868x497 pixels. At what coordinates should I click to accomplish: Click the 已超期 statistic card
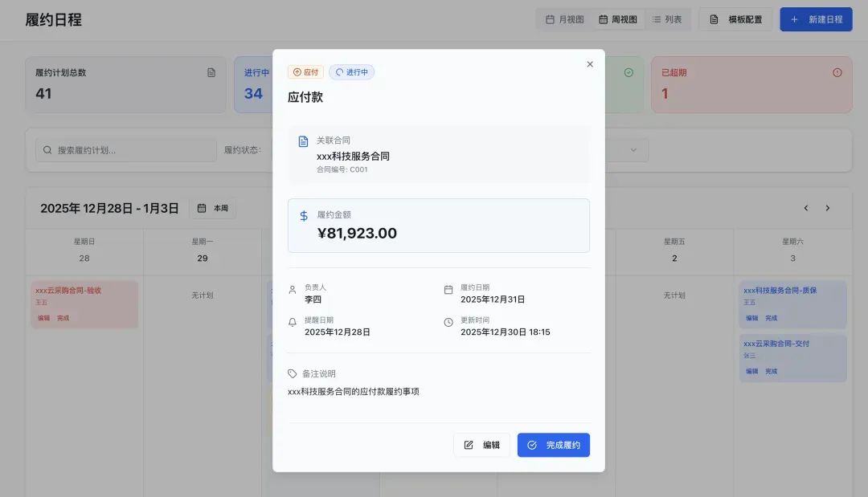pos(751,84)
